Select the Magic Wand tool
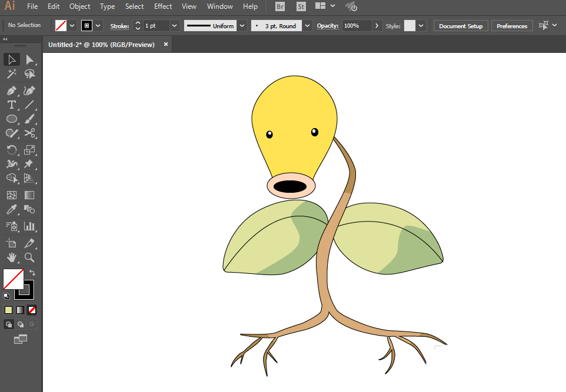 11,74
